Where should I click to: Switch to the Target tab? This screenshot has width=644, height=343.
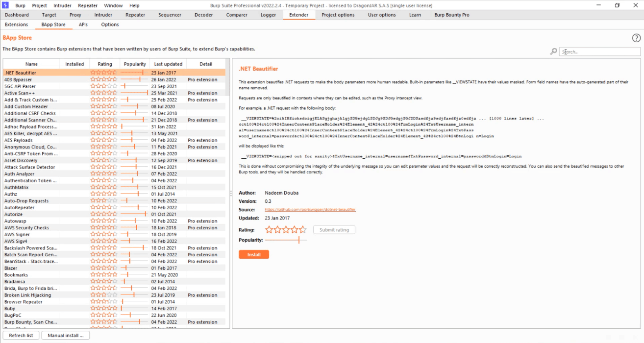point(49,15)
